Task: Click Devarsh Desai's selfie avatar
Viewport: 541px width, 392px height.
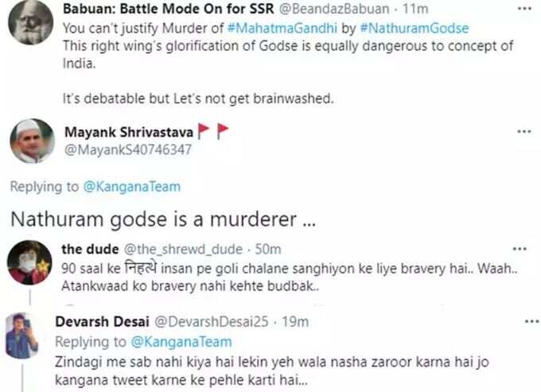Action: tap(22, 336)
